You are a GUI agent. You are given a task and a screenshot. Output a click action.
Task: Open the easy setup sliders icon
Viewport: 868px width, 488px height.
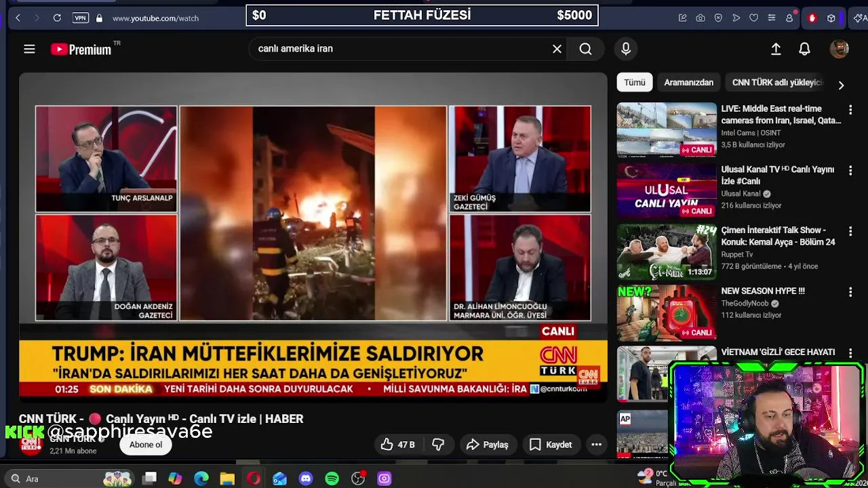point(772,18)
